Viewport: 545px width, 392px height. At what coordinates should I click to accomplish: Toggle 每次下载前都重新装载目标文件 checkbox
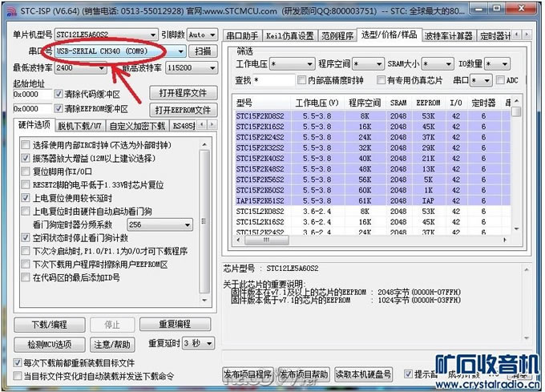click(18, 363)
